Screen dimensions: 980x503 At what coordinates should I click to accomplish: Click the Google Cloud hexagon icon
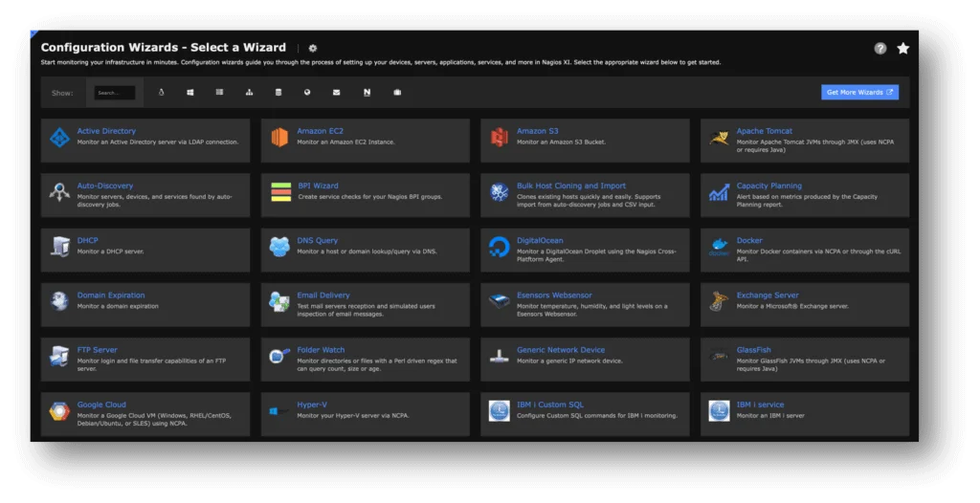point(59,411)
